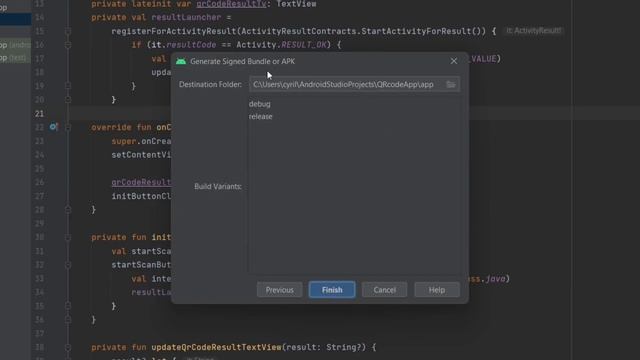Click the Previous button
Image resolution: width=640 pixels, height=360 pixels.
280,290
